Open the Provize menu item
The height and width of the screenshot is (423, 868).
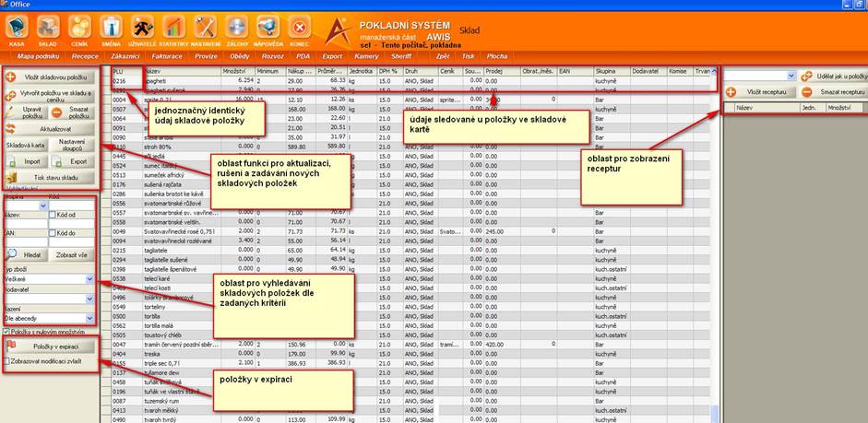206,56
